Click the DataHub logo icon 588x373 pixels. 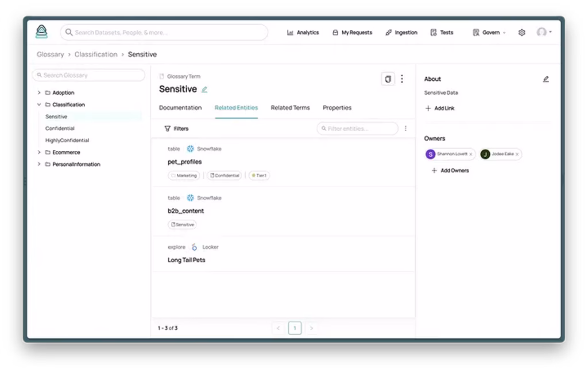[x=41, y=32]
